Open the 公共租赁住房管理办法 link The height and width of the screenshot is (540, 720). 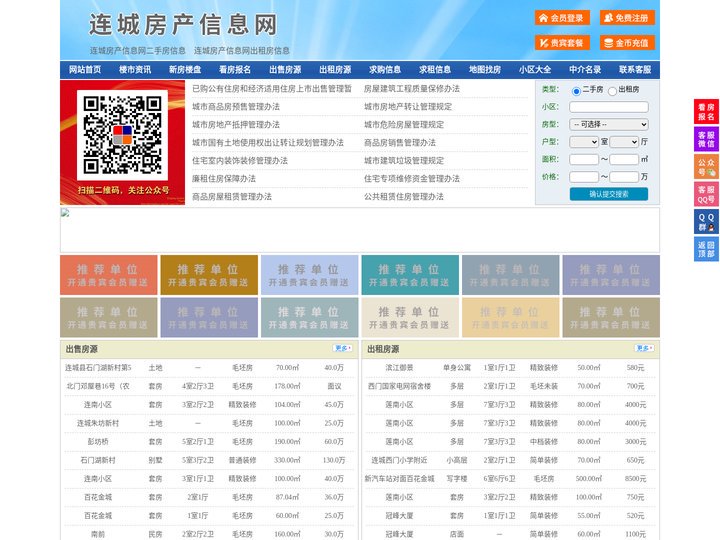(404, 197)
